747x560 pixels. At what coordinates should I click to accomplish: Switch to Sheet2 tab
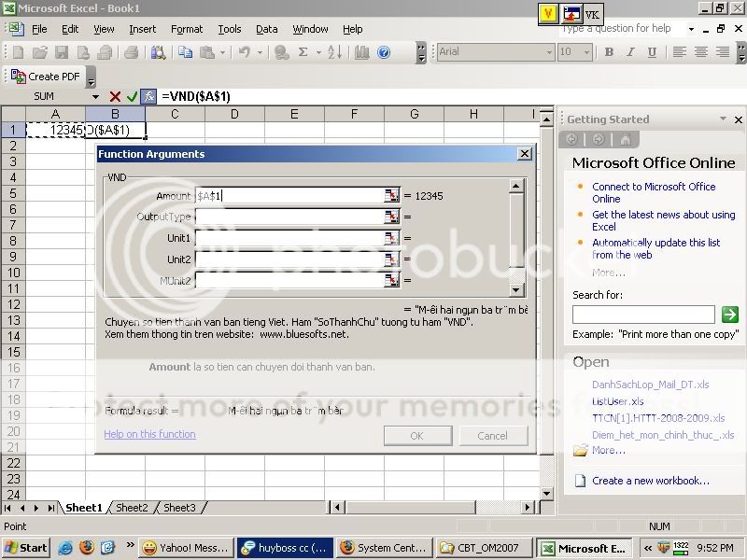coord(132,508)
